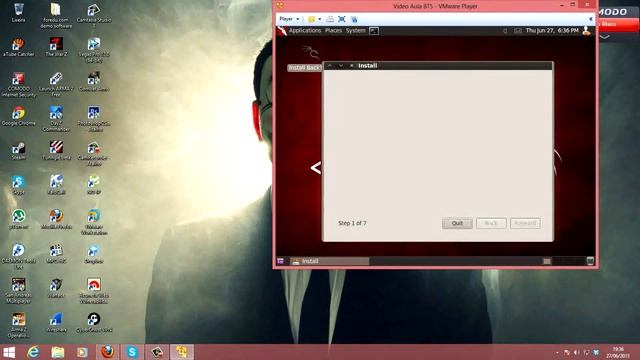Select the aTube Catcher desktop shortcut
This screenshot has width=640, height=360.
[x=18, y=47]
